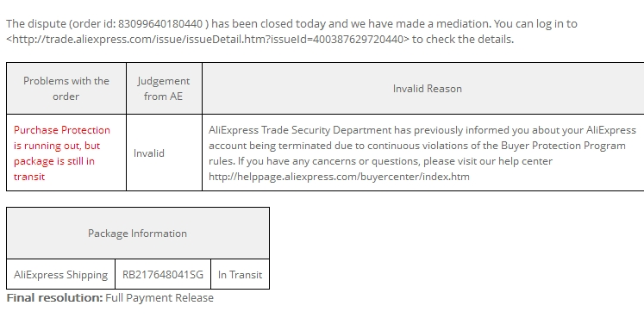Open the helppage.aliexpress.com buyer center link

click(339, 177)
